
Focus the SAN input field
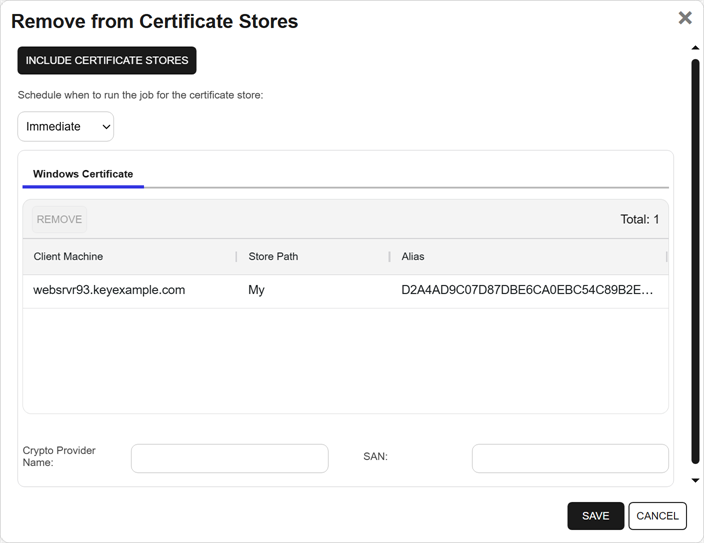[x=570, y=458]
